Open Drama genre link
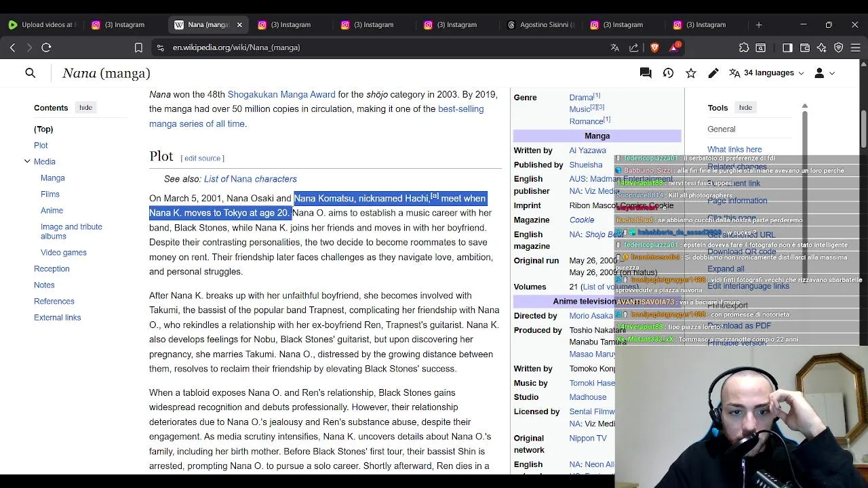Image resolution: width=868 pixels, height=488 pixels. (x=581, y=98)
